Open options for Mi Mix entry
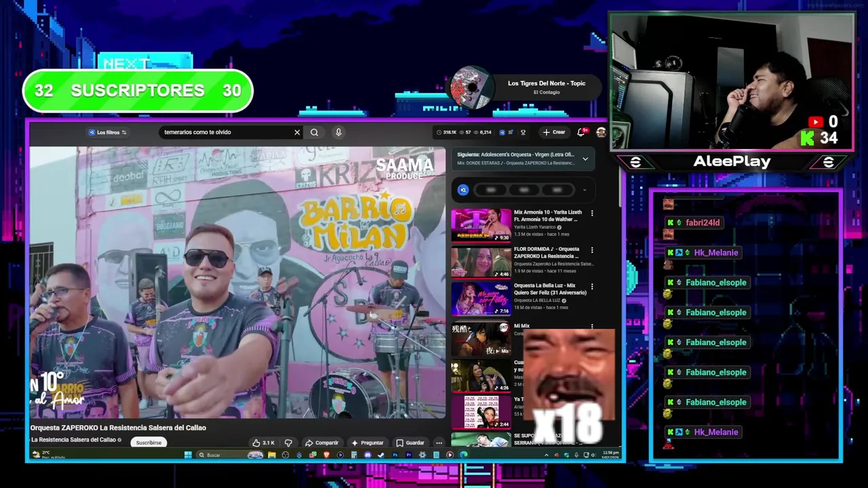 [592, 326]
